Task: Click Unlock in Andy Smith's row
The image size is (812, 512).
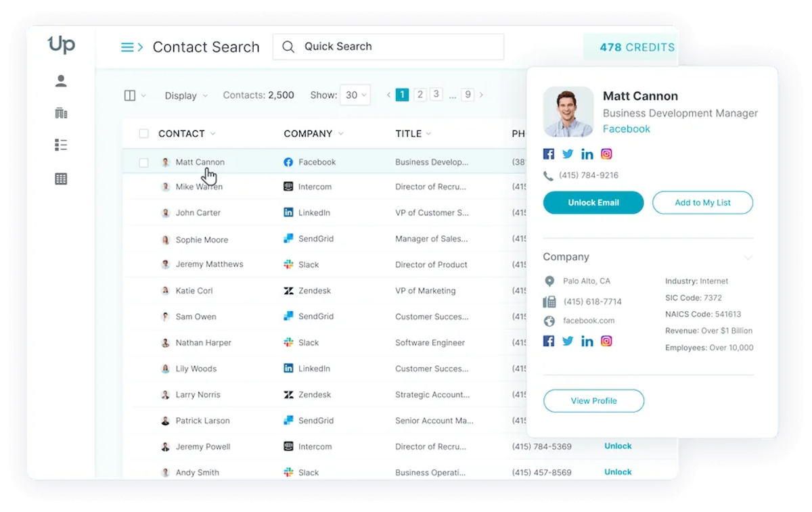Action: click(x=618, y=472)
